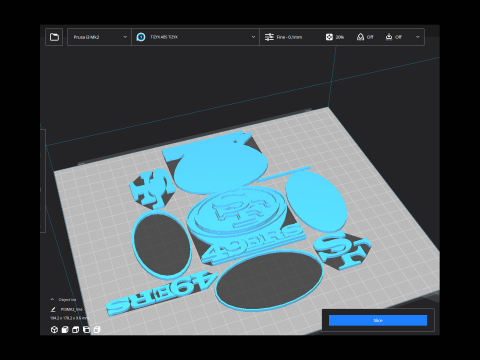
Task: Open the Prusa i3 Mk2 printer dropdown
Action: [x=99, y=37]
